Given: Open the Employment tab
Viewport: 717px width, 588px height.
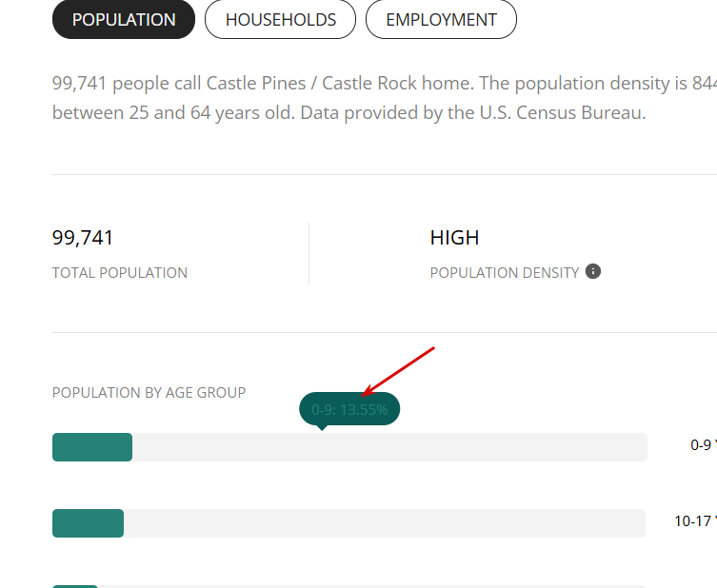Looking at the screenshot, I should (441, 20).
